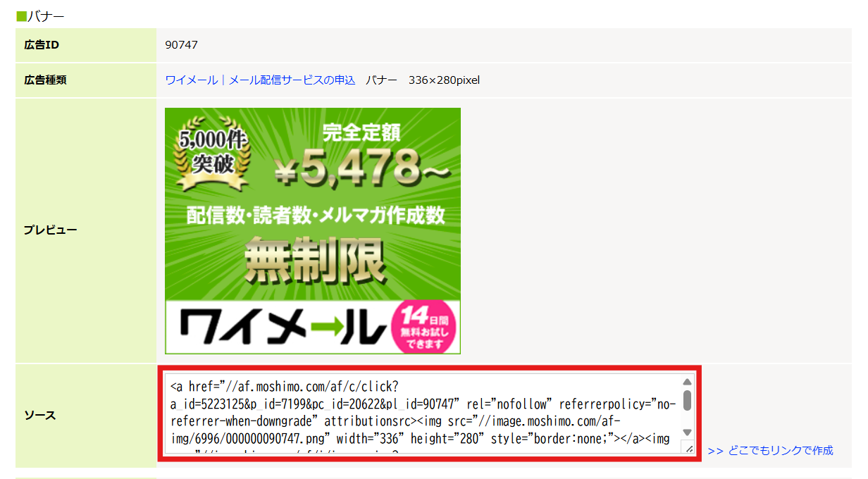Click the 配信数・読者数・メルマガ作成数 banner text

pyautogui.click(x=316, y=216)
